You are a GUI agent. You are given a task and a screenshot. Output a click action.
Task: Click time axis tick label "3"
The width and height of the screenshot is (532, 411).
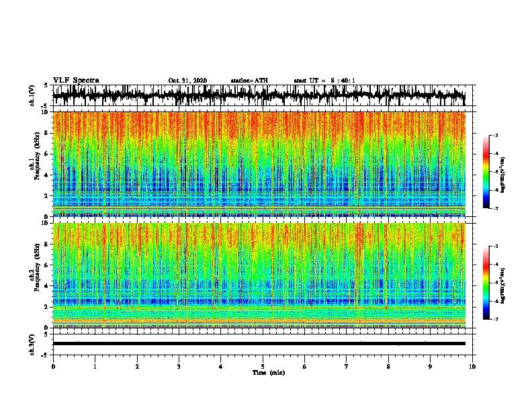179,367
